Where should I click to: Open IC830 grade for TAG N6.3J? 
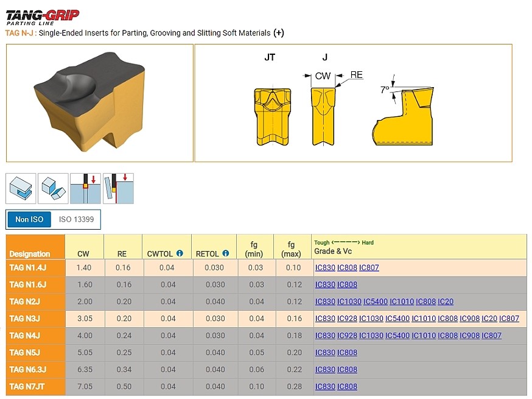[325, 370]
